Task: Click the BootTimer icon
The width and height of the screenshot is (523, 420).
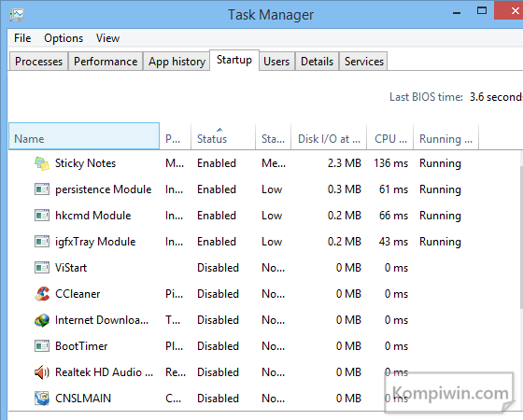Action: [x=42, y=346]
